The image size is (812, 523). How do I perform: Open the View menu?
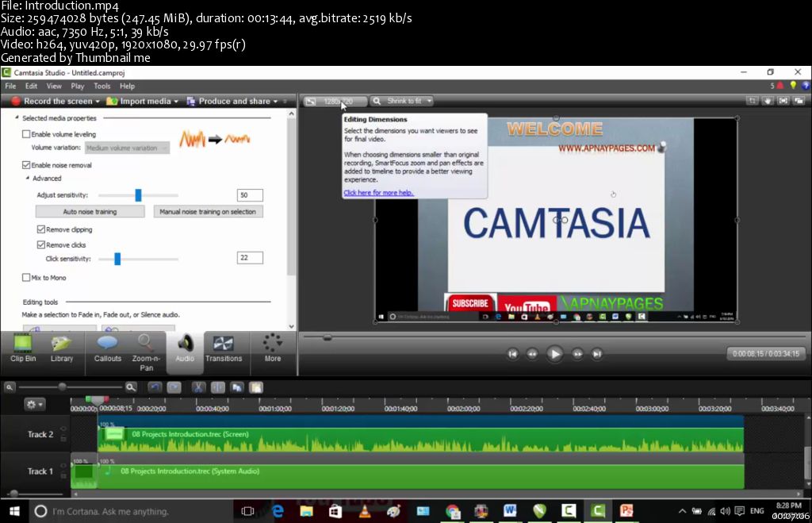coord(54,86)
